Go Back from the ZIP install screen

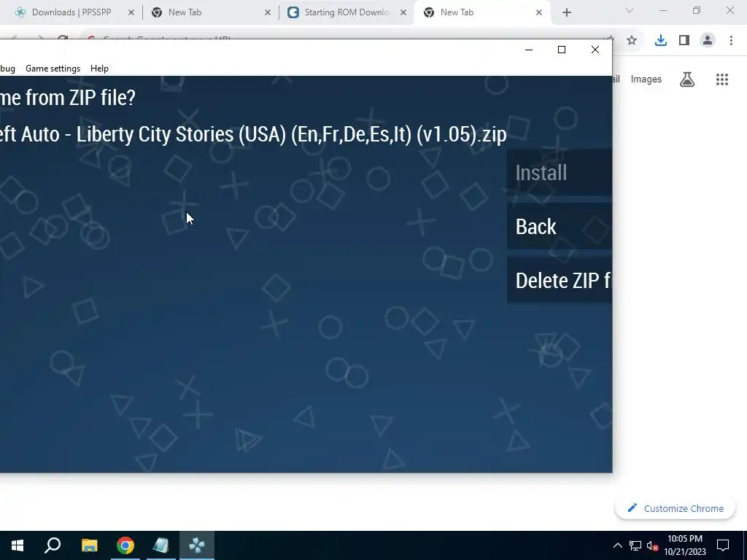560,227
